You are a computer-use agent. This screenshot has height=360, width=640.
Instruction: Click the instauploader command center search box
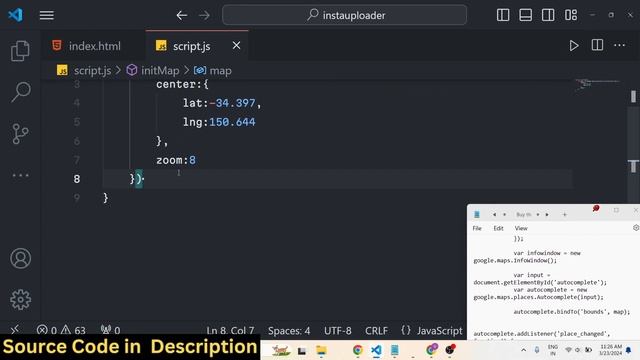[344, 15]
